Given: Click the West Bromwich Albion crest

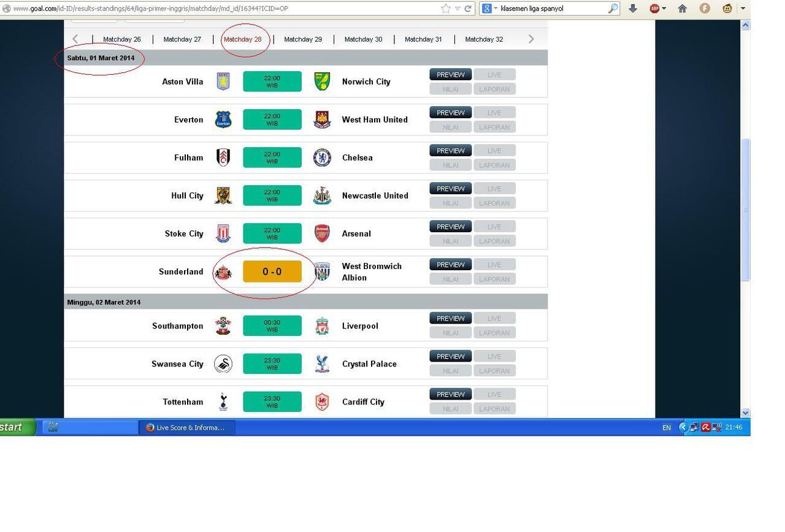Looking at the screenshot, I should tap(322, 272).
